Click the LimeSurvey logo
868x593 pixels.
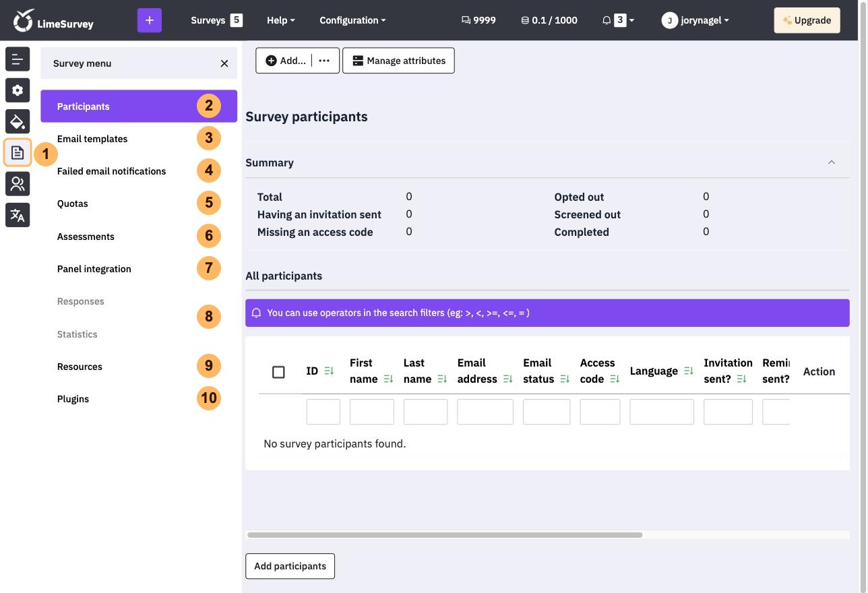(x=53, y=20)
